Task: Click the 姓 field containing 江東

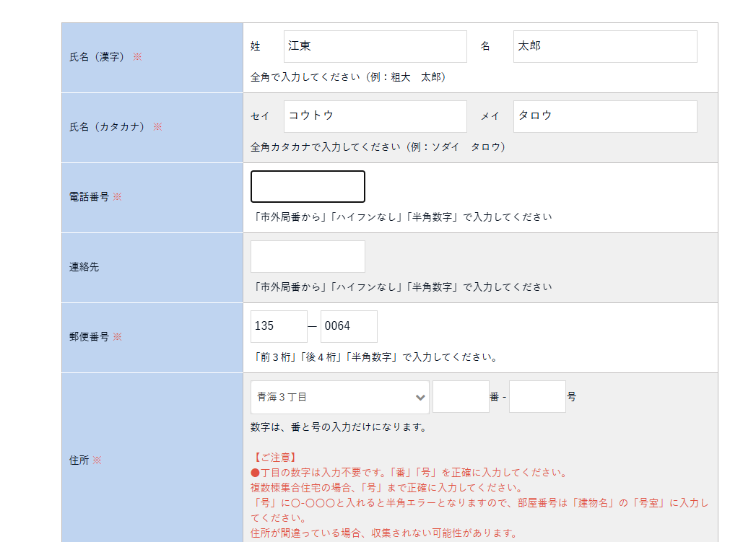Action: (375, 46)
